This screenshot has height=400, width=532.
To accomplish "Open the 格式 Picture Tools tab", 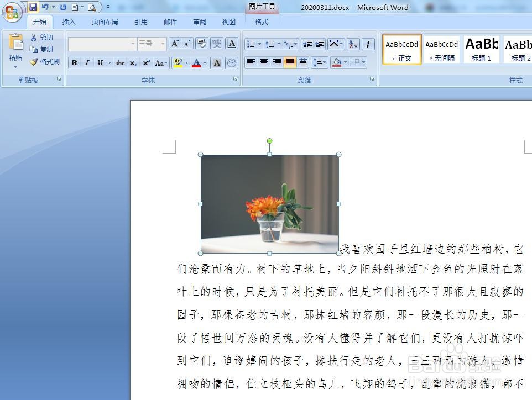I will [x=260, y=22].
